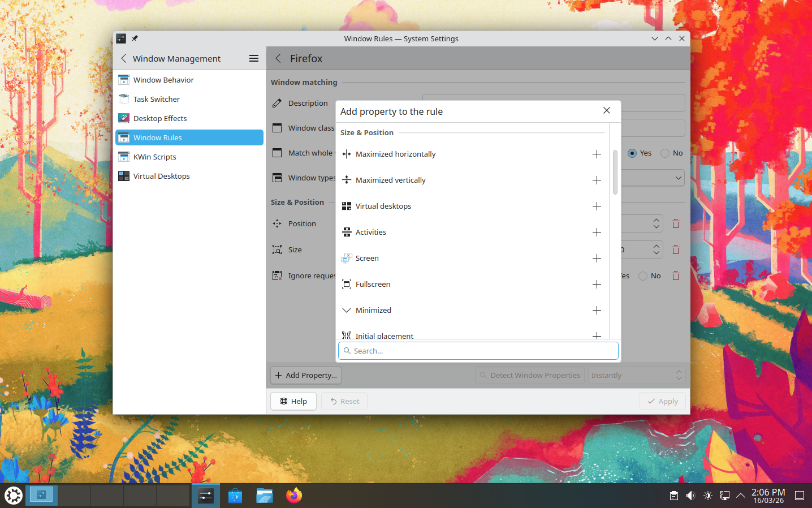Open KWin Scripts settings
This screenshot has height=508, width=812.
(x=189, y=157)
